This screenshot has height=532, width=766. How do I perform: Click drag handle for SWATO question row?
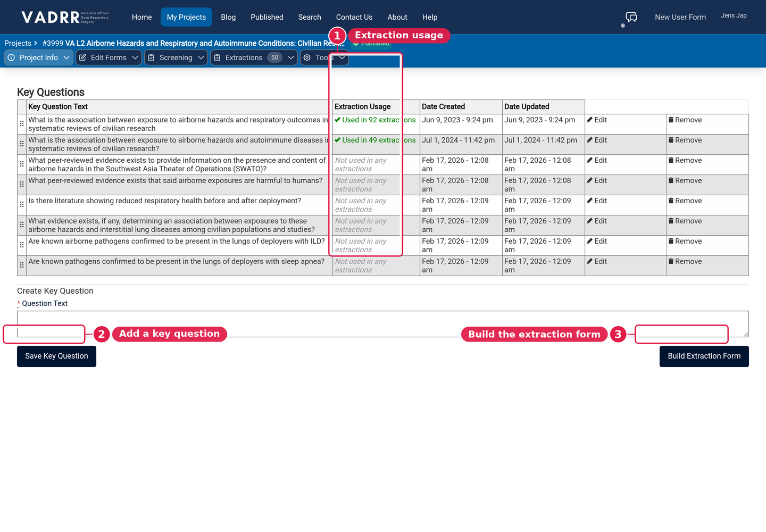22,164
